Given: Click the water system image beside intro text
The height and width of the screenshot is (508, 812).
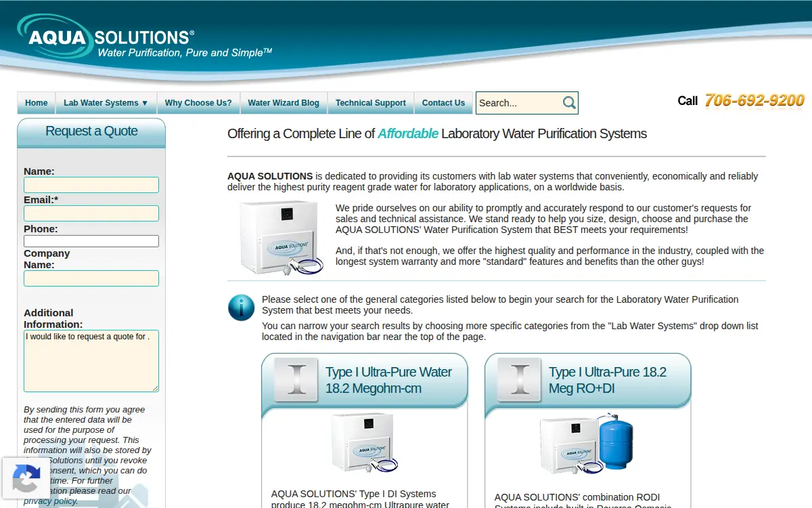Looking at the screenshot, I should tap(281, 238).
